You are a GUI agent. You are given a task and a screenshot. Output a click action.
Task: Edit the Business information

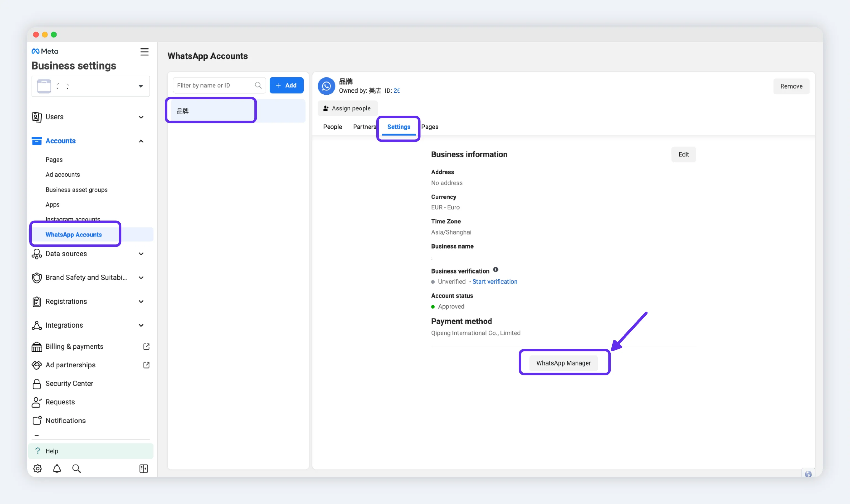683,155
